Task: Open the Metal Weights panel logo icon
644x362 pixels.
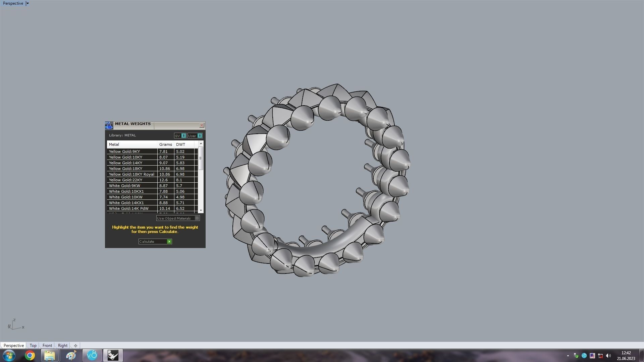Action: (109, 125)
